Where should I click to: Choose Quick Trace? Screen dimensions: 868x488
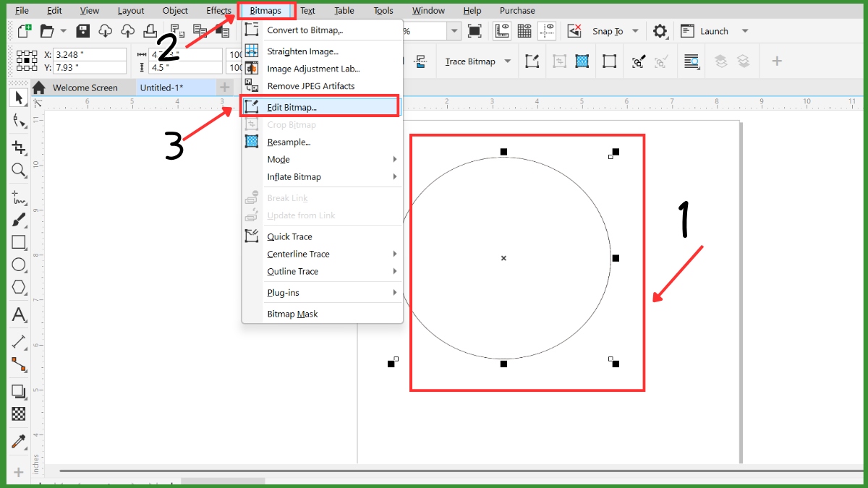322,236
